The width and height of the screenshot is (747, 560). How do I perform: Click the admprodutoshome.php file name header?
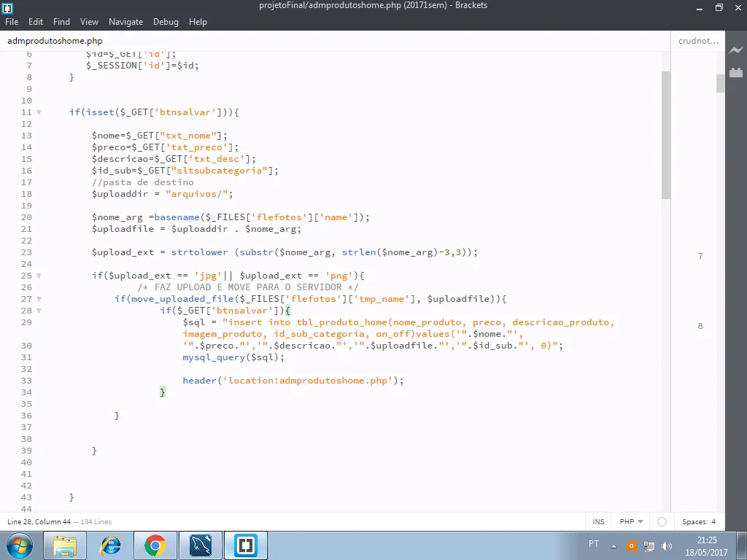[55, 41]
